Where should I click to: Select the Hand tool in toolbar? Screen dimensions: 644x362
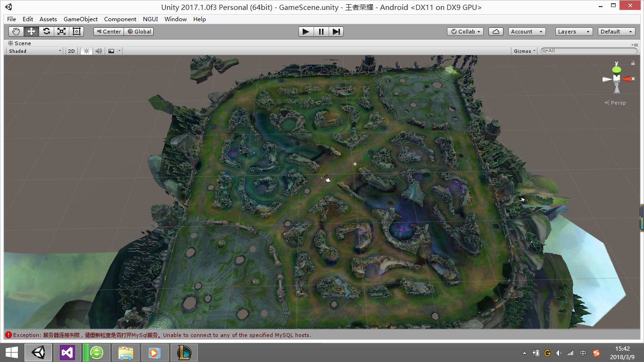(17, 32)
